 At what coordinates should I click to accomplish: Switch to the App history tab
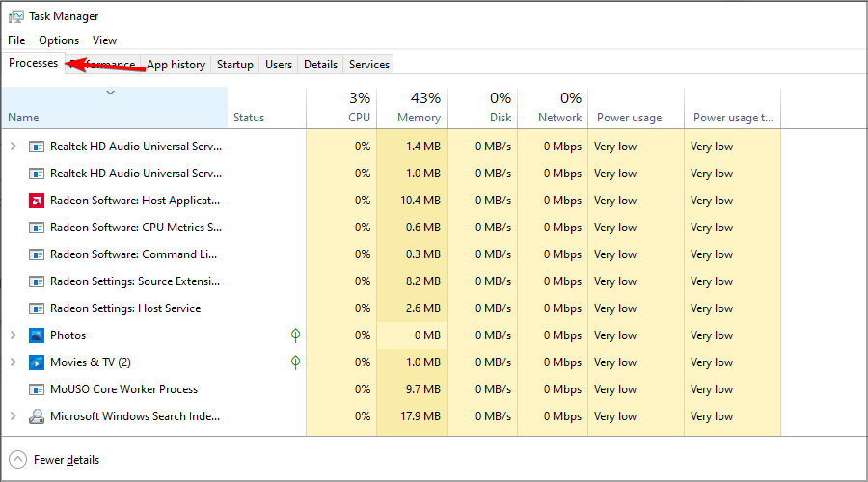(x=176, y=65)
